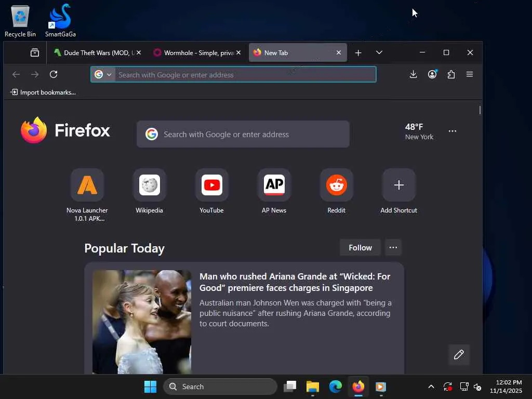Image resolution: width=532 pixels, height=399 pixels.
Task: Click the taskbar Search box
Action: click(220, 387)
